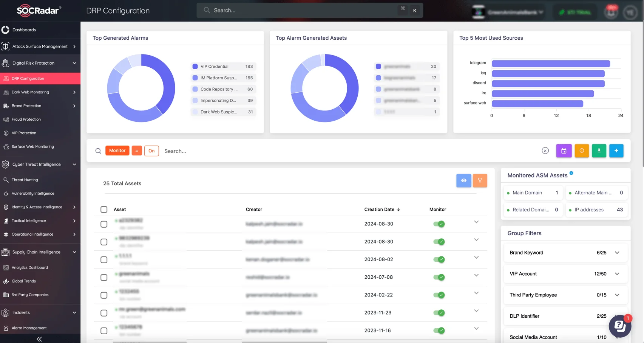Click the Fraud Protection sidebar icon

[6, 120]
